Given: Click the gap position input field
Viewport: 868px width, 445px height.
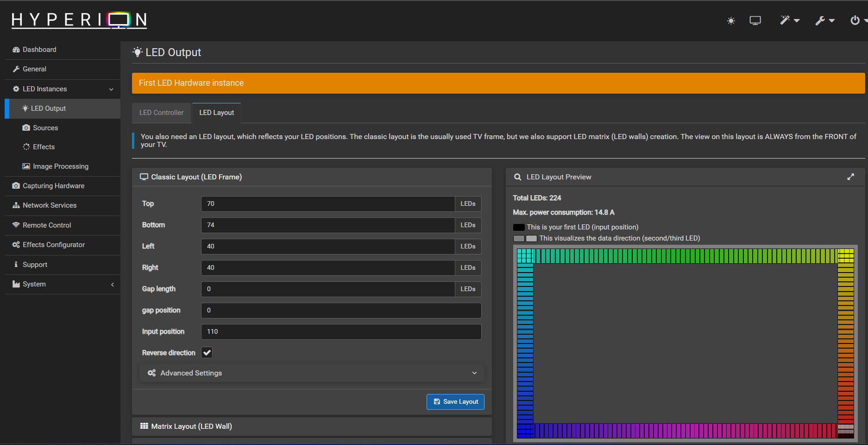Looking at the screenshot, I should [341, 311].
